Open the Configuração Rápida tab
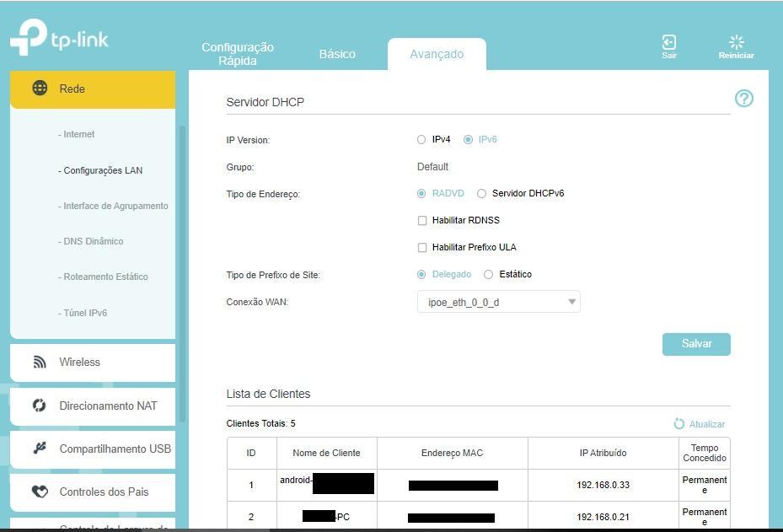 click(x=238, y=54)
